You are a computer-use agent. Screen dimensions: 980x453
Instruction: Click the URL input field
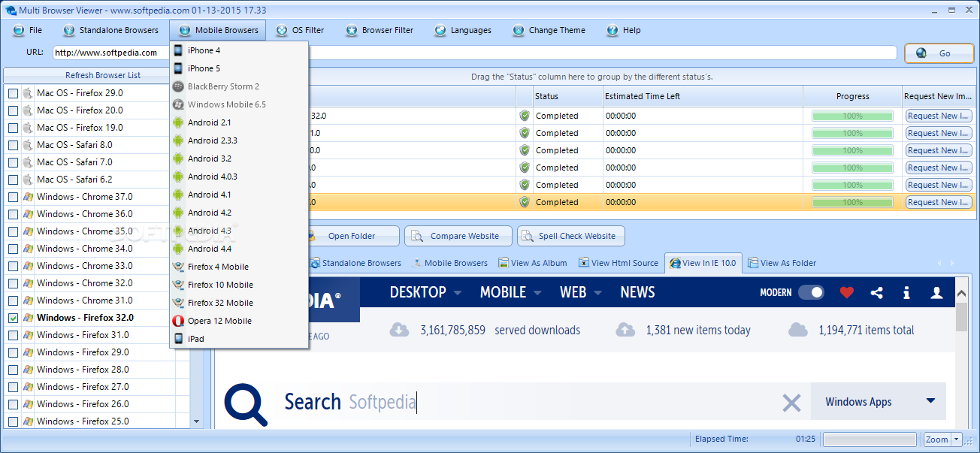tap(475, 53)
